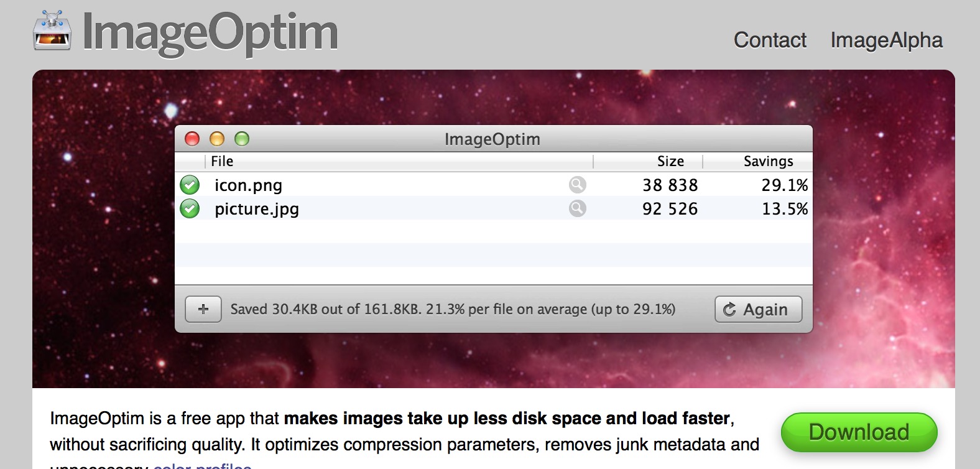Run optimization Again

[x=759, y=309]
